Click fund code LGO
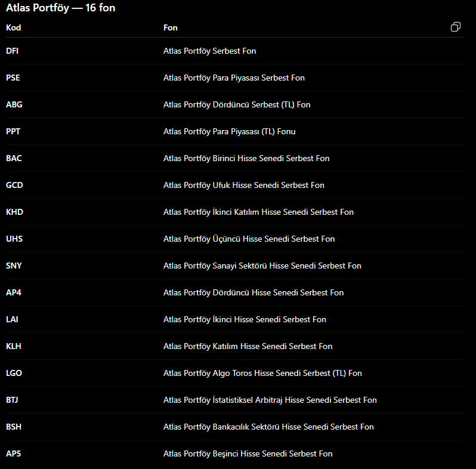Image resolution: width=476 pixels, height=469 pixels. [14, 373]
